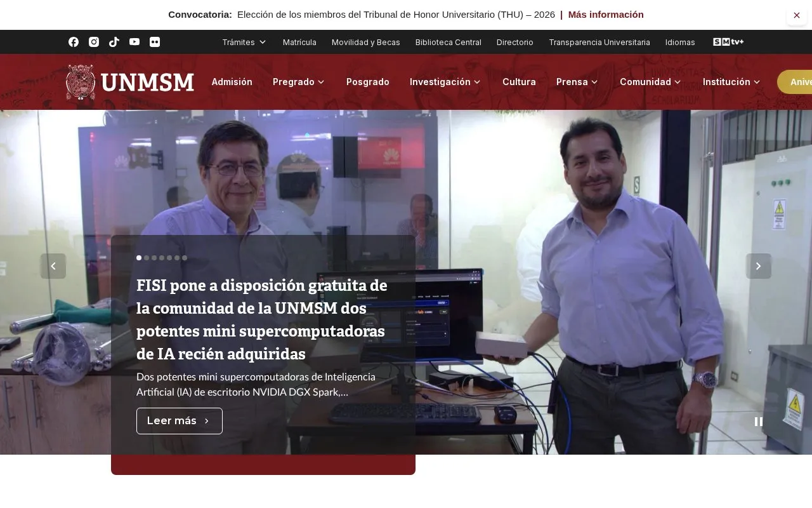812x508 pixels.
Task: Open the UNMSM TikTok icon
Action: (x=114, y=42)
